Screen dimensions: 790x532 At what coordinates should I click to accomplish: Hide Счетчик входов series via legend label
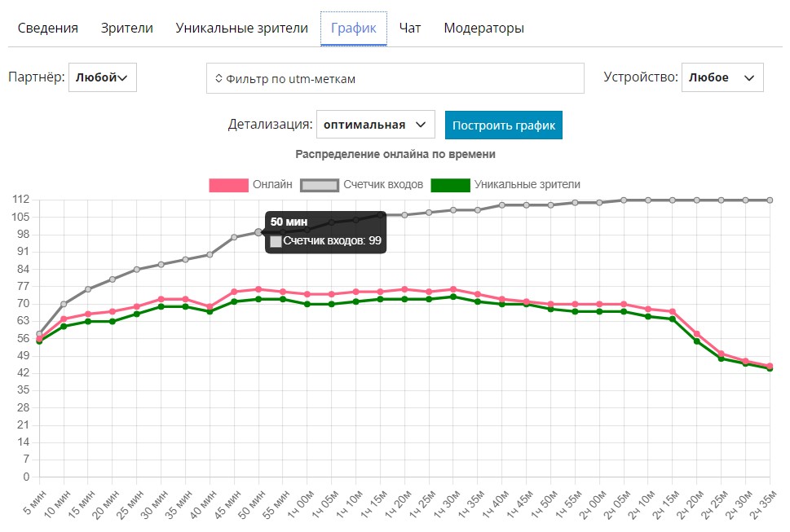coord(383,185)
